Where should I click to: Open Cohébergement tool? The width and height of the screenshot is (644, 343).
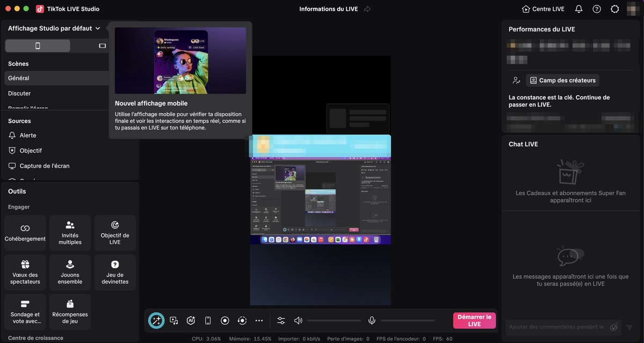[25, 233]
